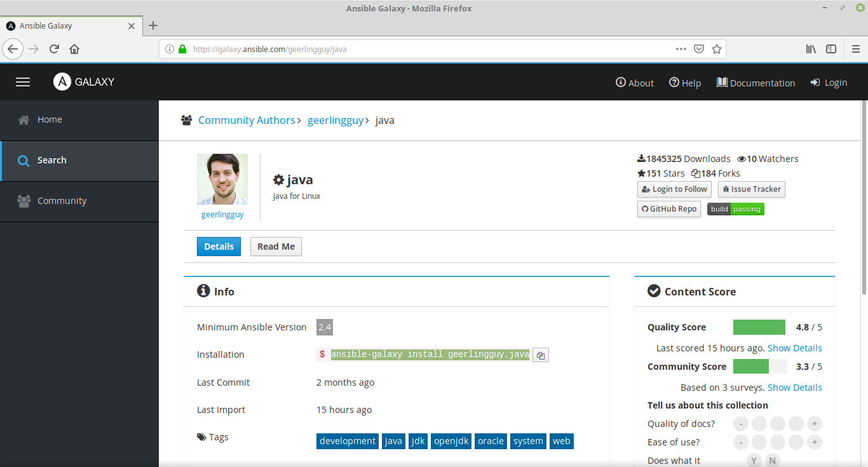
Task: Select Search in the sidebar
Action: [79, 160]
